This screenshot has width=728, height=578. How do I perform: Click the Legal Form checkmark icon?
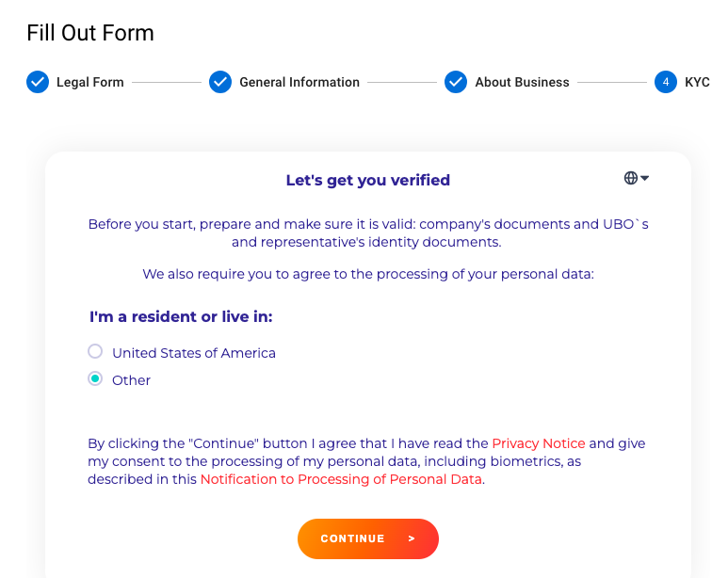point(38,82)
